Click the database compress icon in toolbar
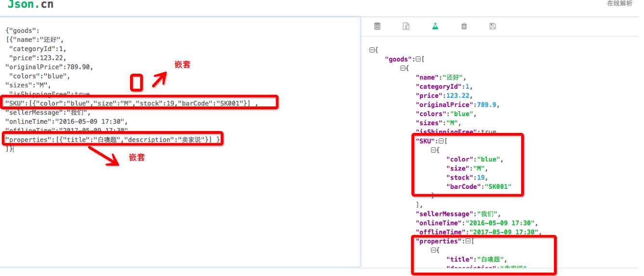The height and width of the screenshot is (276, 644). (x=377, y=26)
